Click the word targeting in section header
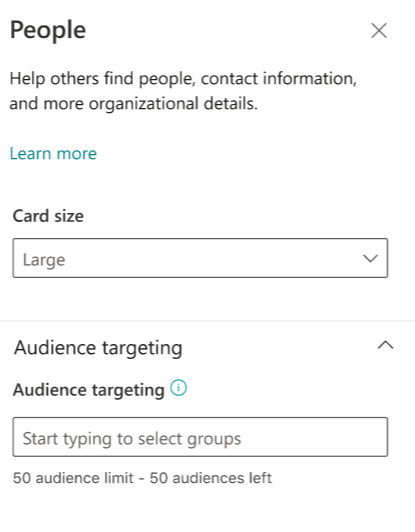This screenshot has height=532, width=415. (x=142, y=349)
